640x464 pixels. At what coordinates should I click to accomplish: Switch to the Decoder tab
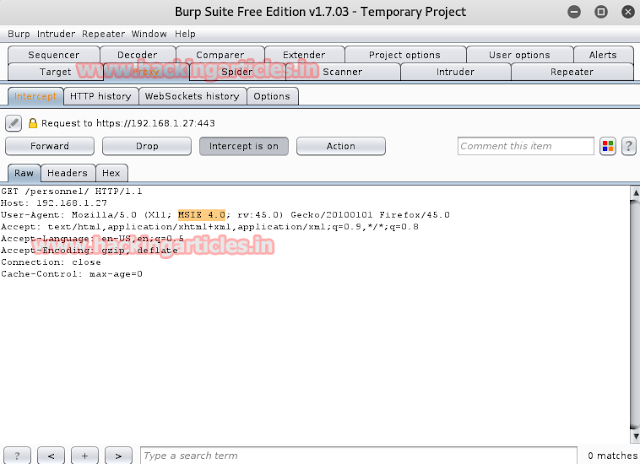[138, 55]
